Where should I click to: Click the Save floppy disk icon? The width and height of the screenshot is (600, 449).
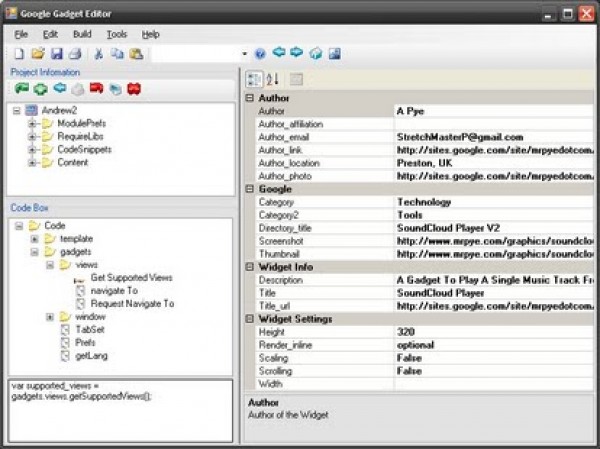(x=56, y=53)
